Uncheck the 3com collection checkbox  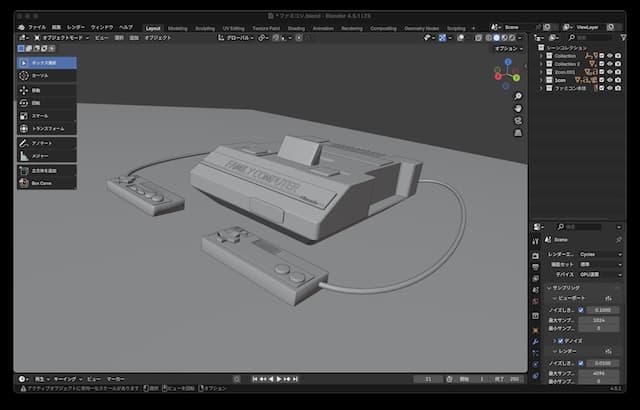point(602,80)
